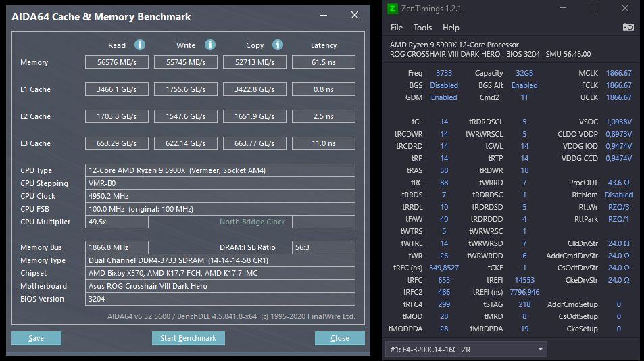Click the Write info icon in AIDA64
This screenshot has height=361, width=644.
pyautogui.click(x=210, y=45)
